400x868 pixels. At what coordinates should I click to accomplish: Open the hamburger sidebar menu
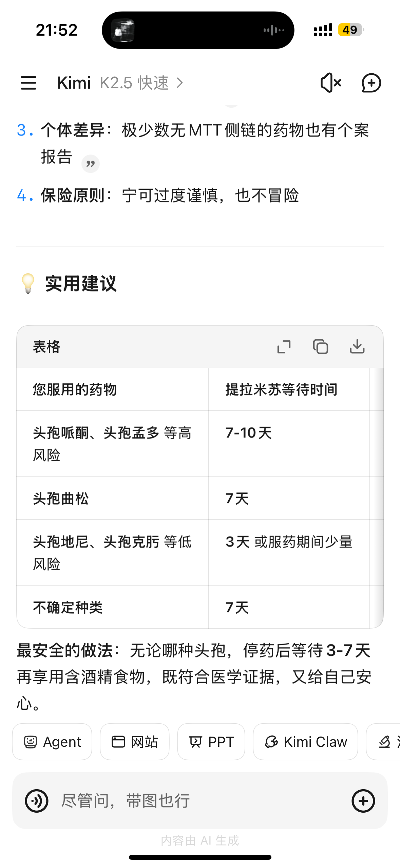tap(28, 83)
